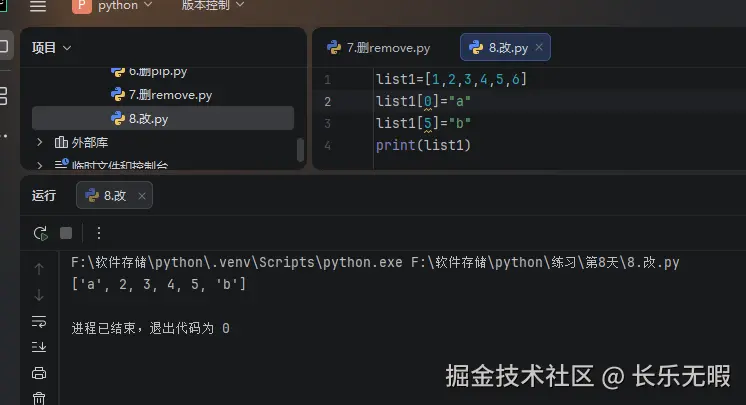Click the 运行 panel label
The width and height of the screenshot is (746, 405).
(44, 196)
